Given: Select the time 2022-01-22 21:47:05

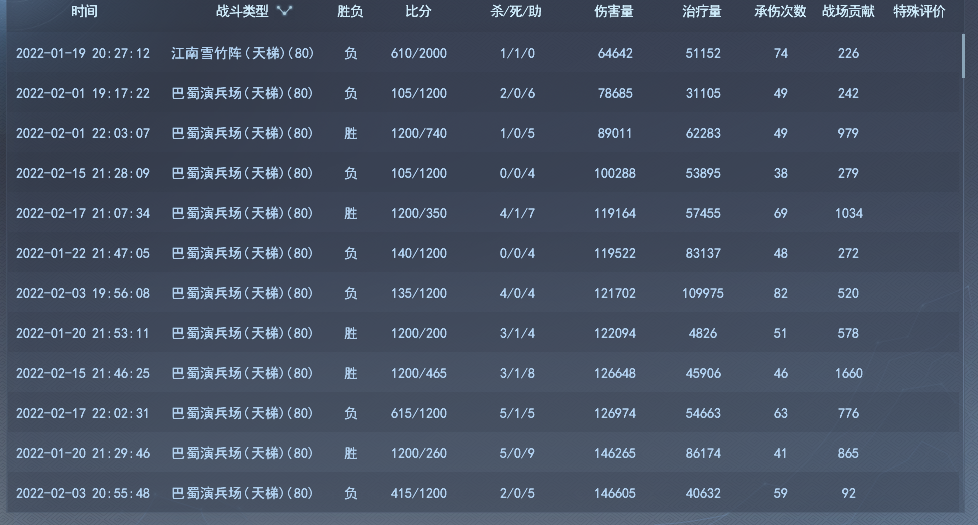Looking at the screenshot, I should 83,253.
